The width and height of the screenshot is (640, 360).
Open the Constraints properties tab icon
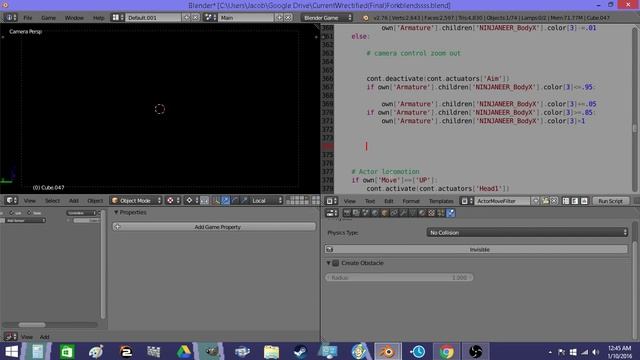394,213
